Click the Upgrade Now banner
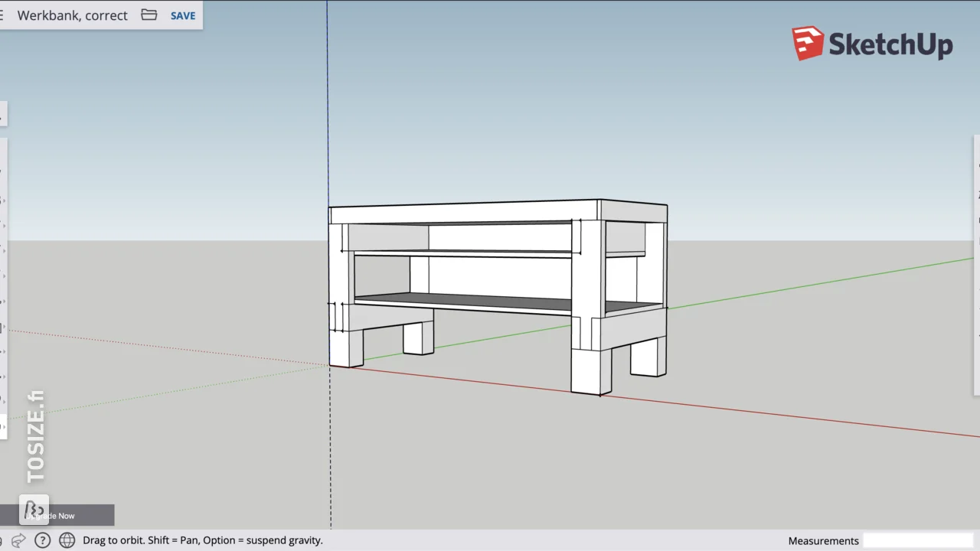 click(57, 516)
